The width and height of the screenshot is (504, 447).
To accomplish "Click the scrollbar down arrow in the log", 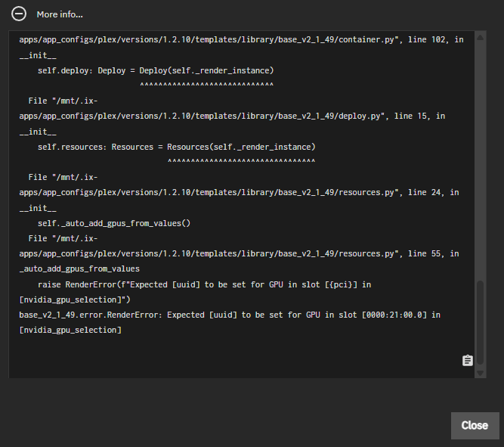I will point(481,373).
